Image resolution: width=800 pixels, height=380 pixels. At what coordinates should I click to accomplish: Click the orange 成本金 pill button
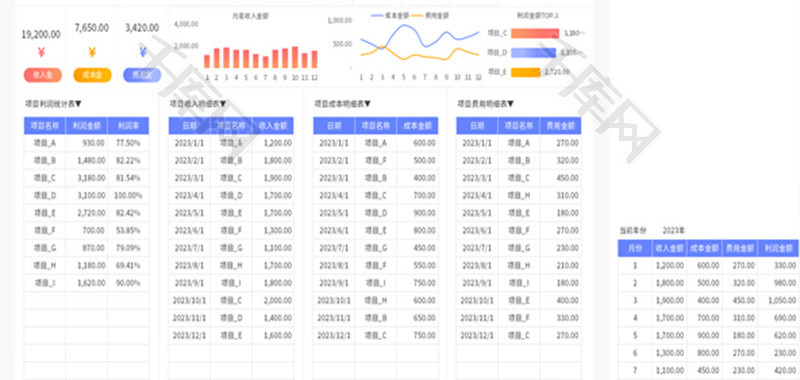point(92,75)
